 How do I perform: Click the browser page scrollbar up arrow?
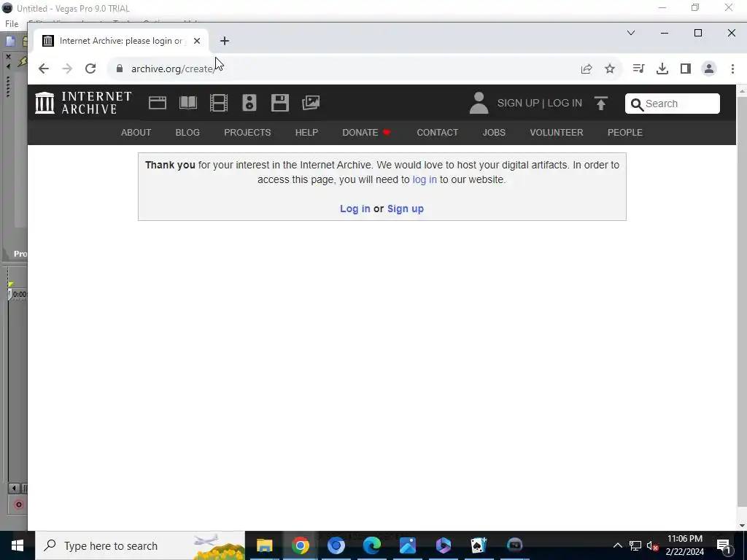(742, 90)
